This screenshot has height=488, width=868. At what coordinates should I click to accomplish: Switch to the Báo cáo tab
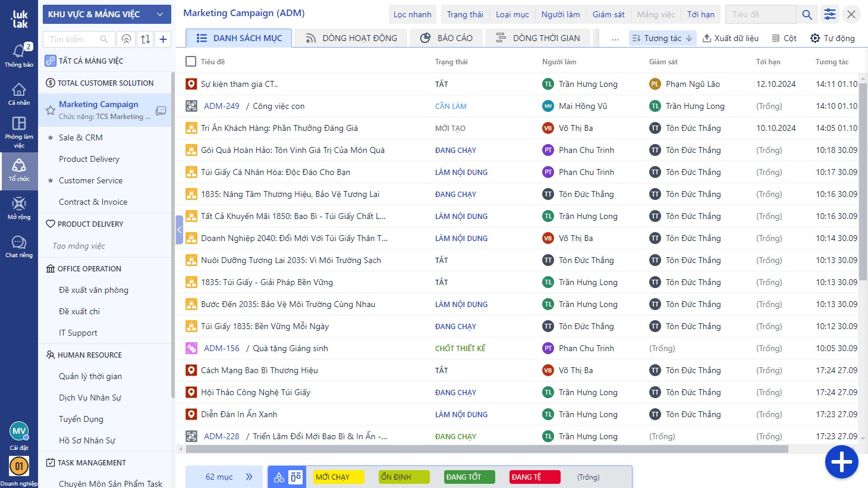point(446,38)
